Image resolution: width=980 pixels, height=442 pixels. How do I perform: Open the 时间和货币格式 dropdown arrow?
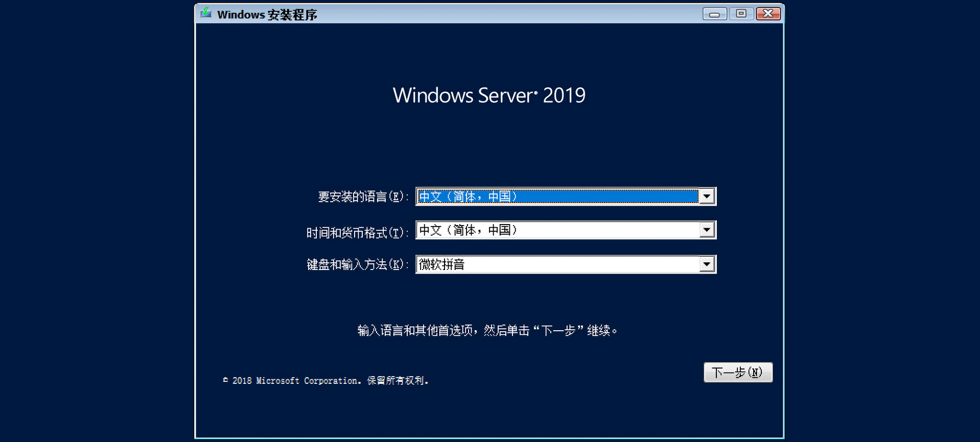[707, 230]
